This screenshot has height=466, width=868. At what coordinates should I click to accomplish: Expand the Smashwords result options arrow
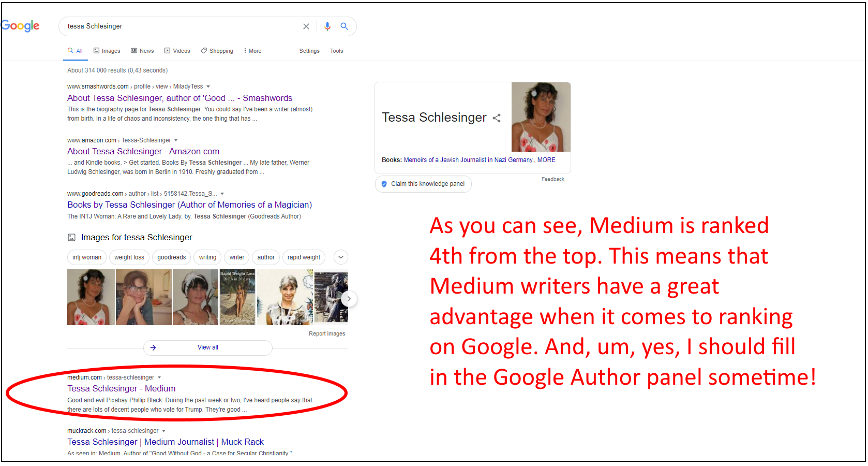coord(208,86)
